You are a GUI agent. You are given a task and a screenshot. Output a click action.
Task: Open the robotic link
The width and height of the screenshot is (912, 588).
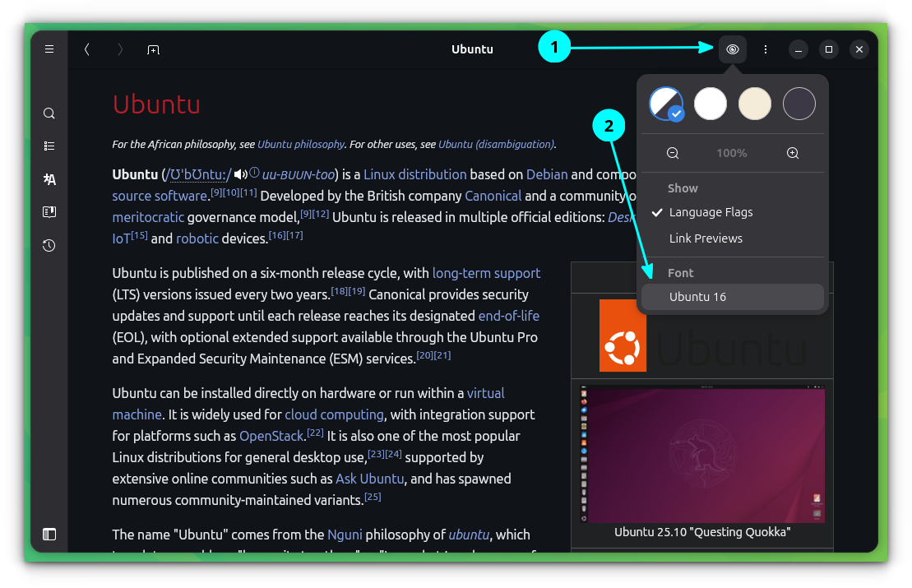pos(197,238)
